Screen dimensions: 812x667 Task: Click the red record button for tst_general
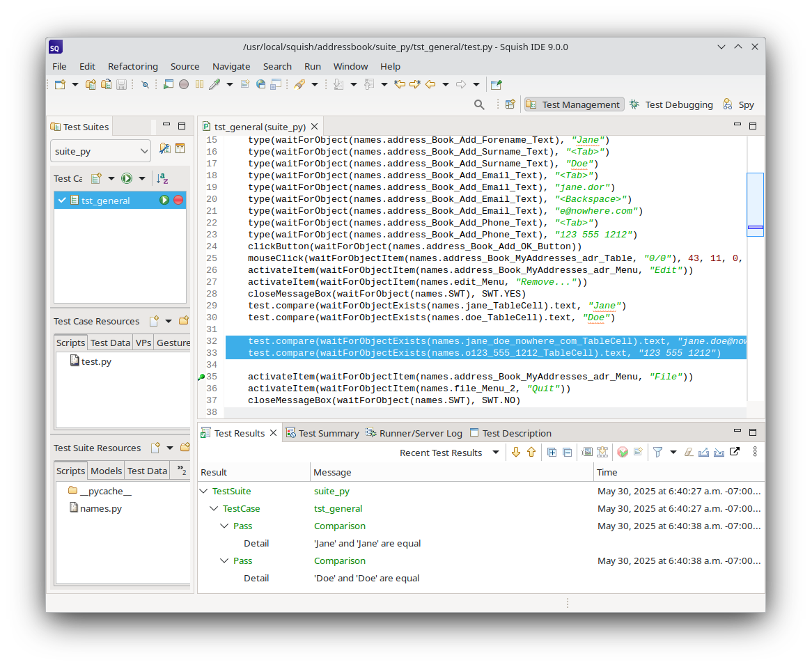(x=178, y=201)
